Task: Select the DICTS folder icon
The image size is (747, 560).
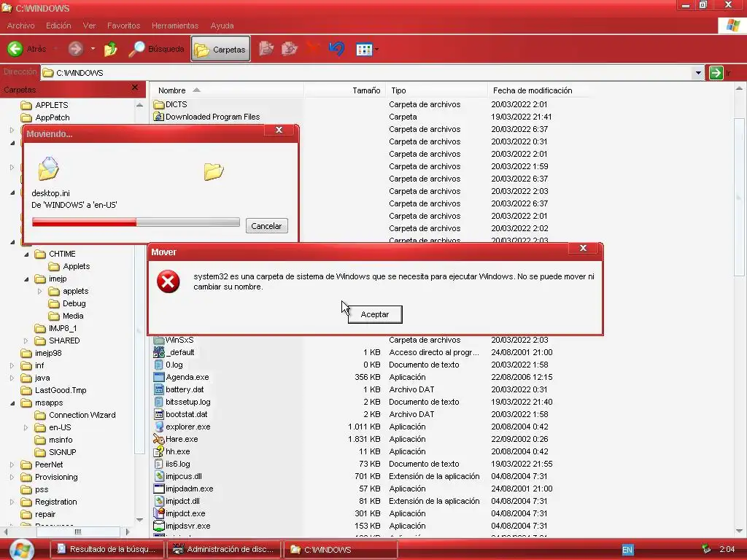Action: pyautogui.click(x=158, y=104)
